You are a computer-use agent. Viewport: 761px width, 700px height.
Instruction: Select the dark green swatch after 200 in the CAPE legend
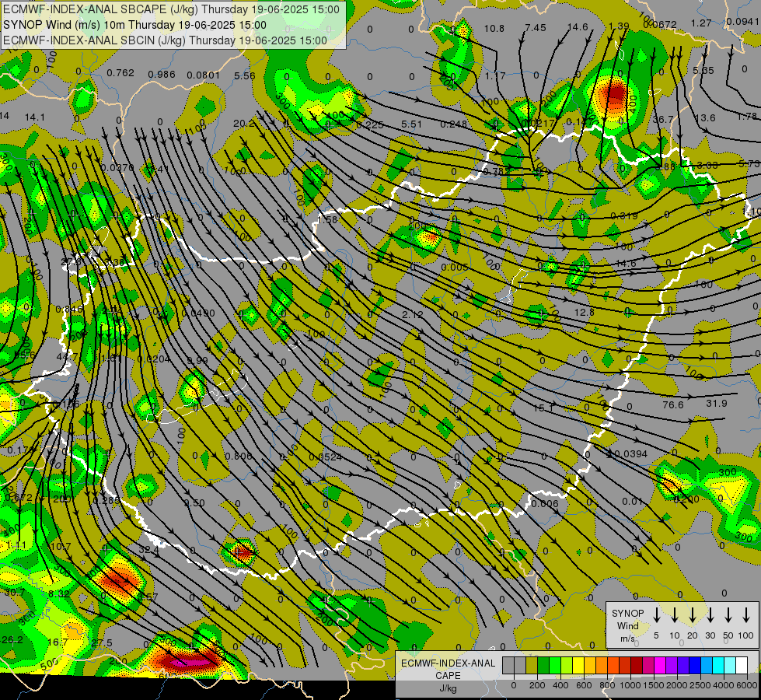pos(543,666)
